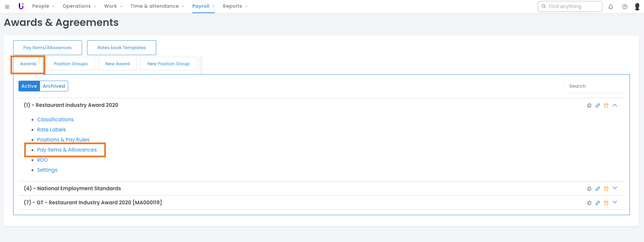Open the Time & attendance dropdown menu
This screenshot has width=644, height=242.
[x=157, y=6]
